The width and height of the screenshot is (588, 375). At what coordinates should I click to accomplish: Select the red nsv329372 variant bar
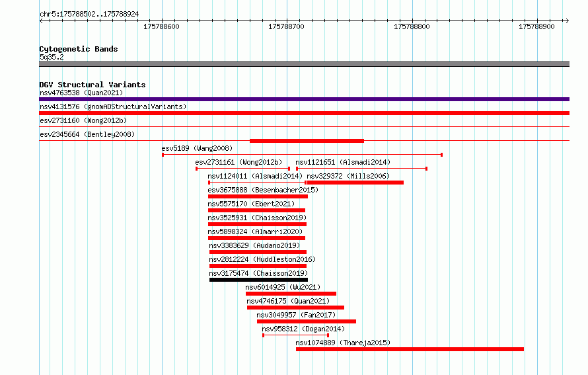(x=355, y=183)
